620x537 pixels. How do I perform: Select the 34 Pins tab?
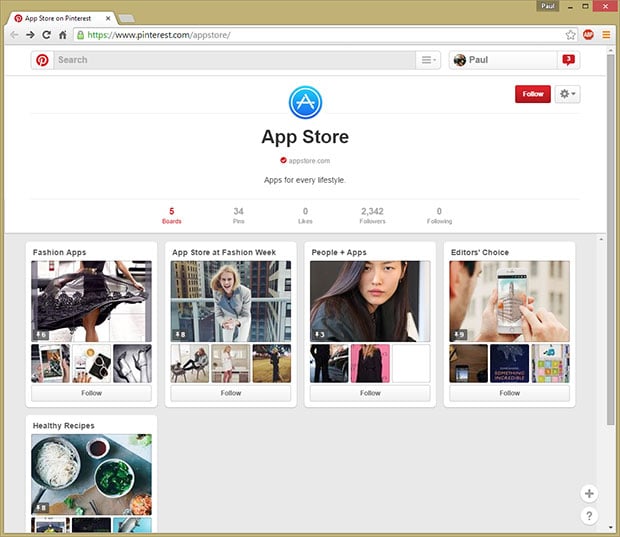(x=238, y=216)
